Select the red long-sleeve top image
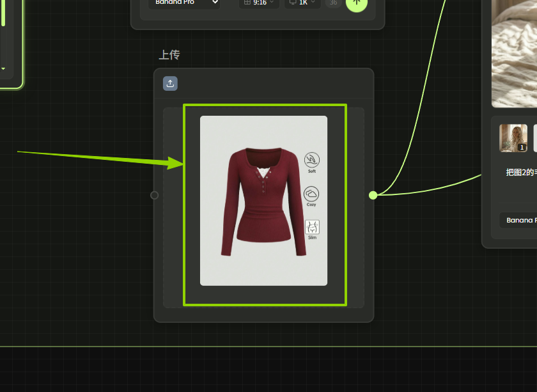Screen dimensions: 537x392 [263, 201]
